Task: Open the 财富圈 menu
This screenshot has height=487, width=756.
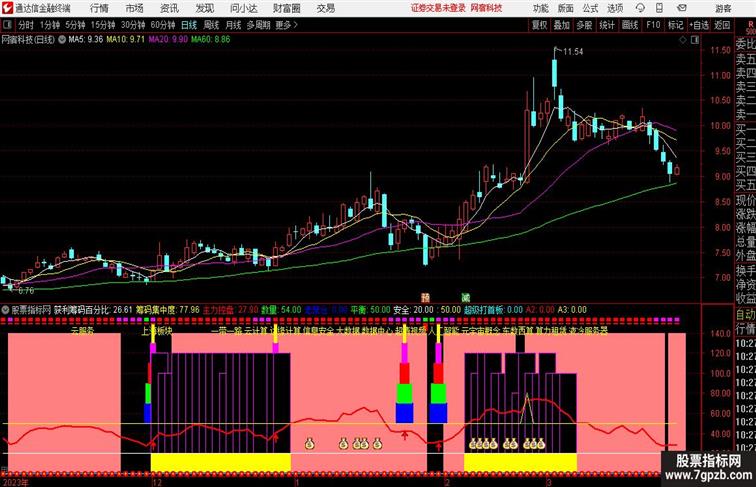Action: pos(287,8)
